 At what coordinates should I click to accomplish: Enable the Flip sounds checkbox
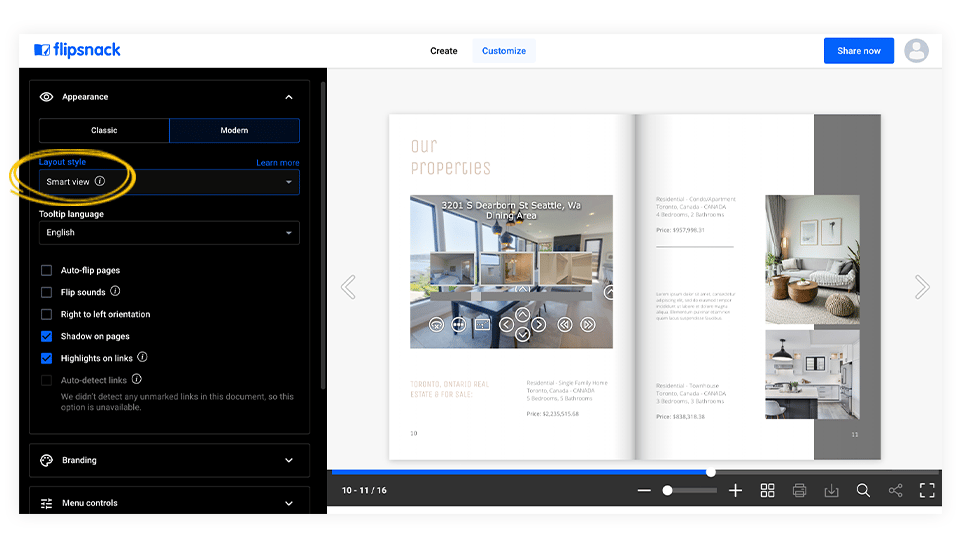[47, 292]
